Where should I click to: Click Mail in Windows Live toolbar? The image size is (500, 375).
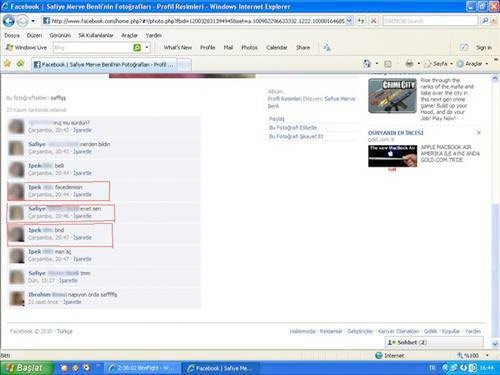click(x=228, y=48)
